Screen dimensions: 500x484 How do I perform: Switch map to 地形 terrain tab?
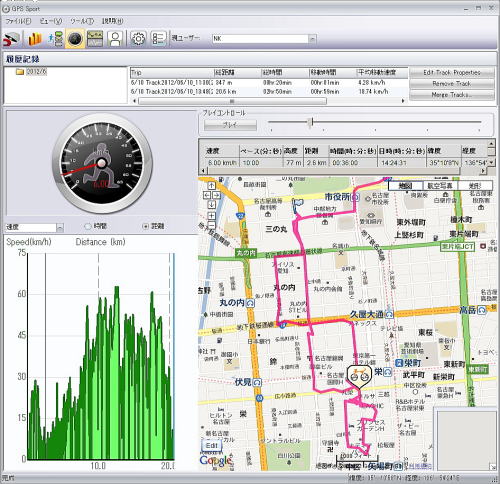tap(475, 186)
